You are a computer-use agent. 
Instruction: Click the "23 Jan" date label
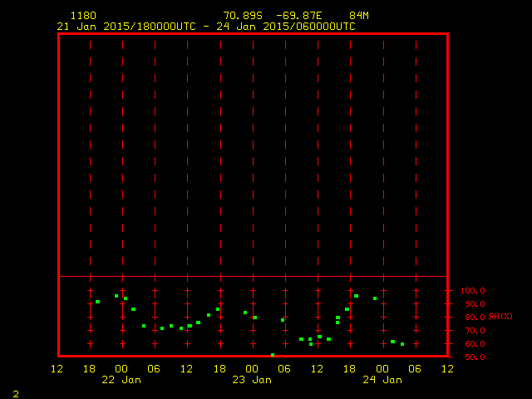coord(252,380)
